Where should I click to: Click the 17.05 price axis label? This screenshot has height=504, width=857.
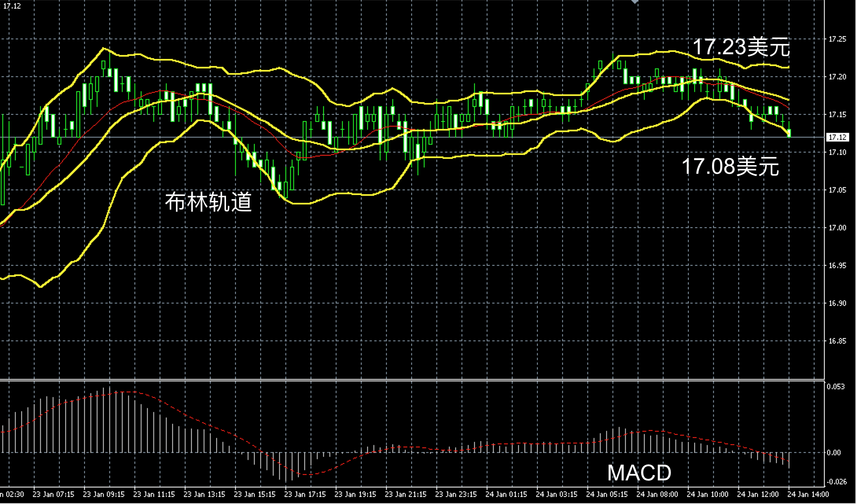[837, 190]
